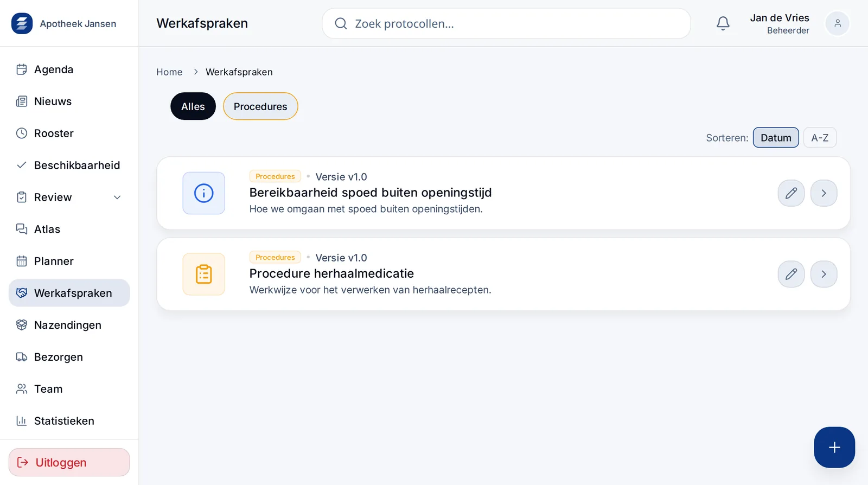Open notifications bell

[723, 23]
